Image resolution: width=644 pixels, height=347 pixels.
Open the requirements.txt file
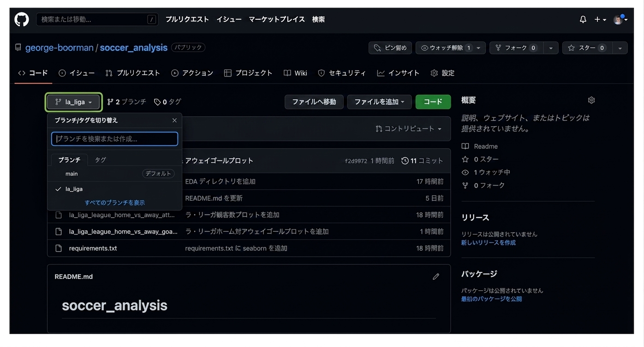(93, 248)
